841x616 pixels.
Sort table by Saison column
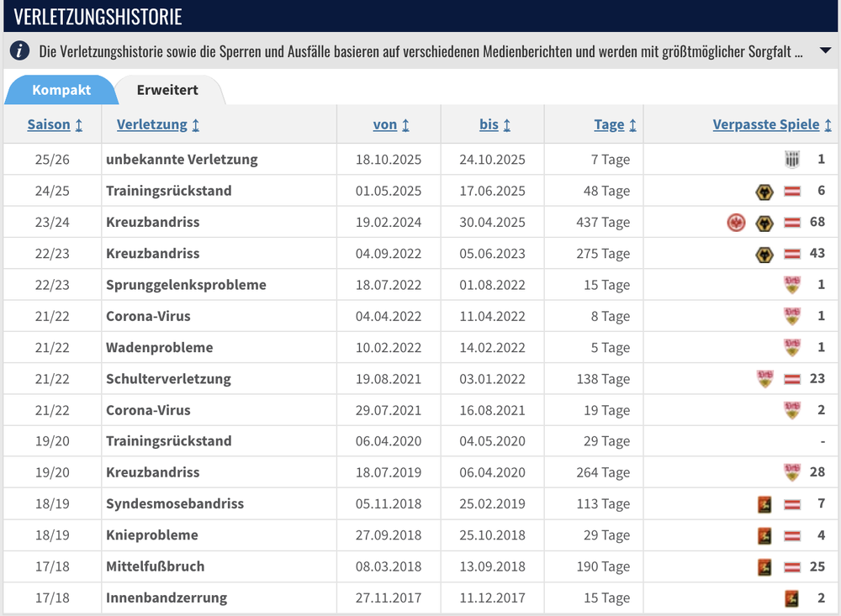click(55, 124)
